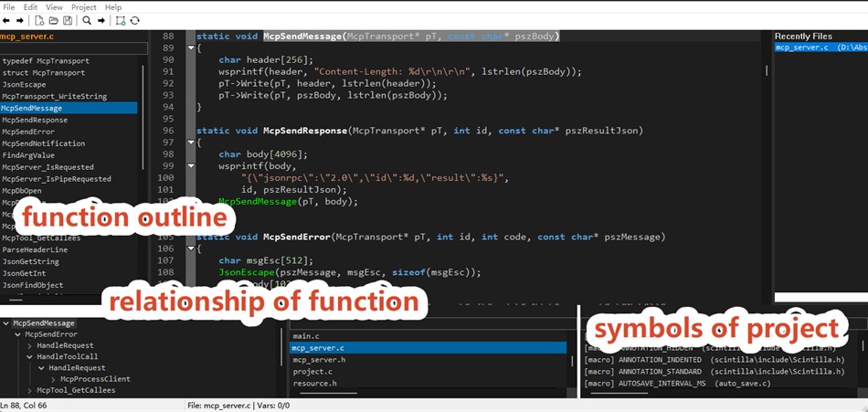
Task: Expand McpTool_GetCallees node in relationship tree
Action: pyautogui.click(x=30, y=390)
